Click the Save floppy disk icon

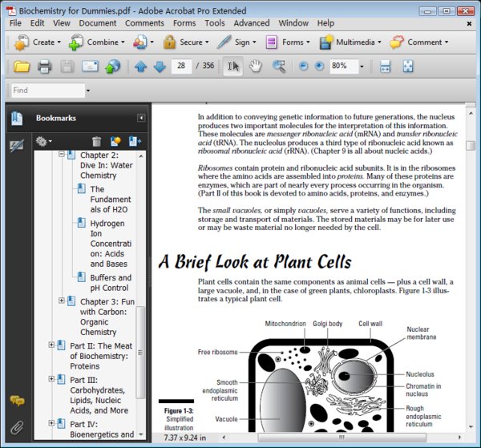coord(67,67)
